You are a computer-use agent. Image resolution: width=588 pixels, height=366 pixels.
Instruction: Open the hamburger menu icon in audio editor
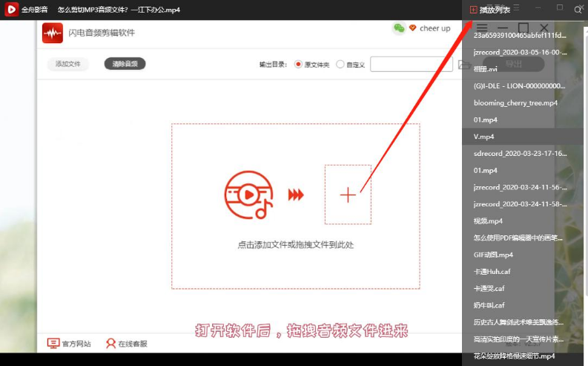coord(482,27)
